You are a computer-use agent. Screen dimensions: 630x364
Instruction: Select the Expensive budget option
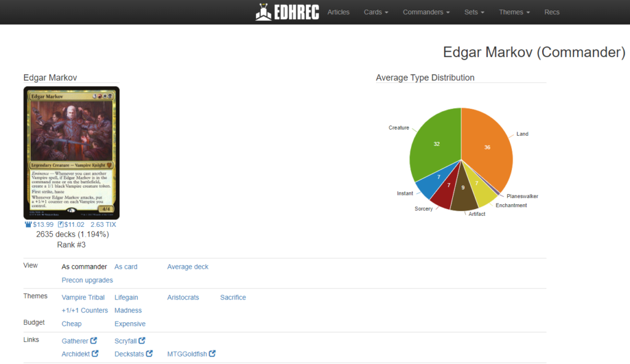coord(130,324)
